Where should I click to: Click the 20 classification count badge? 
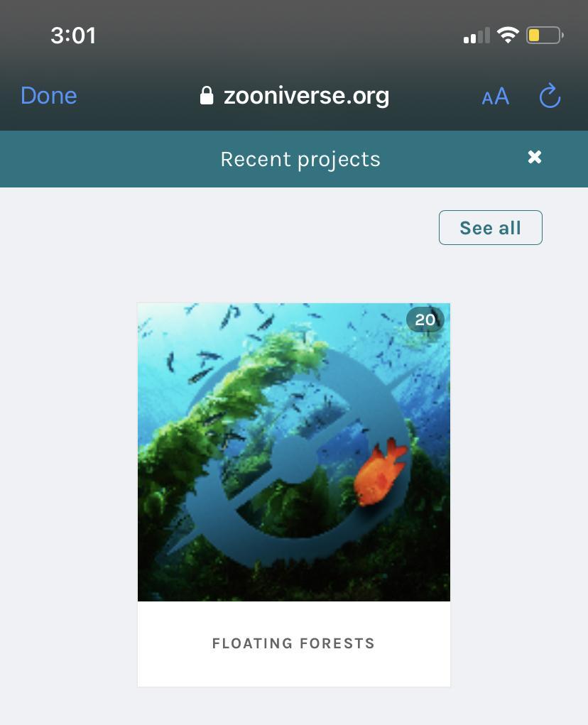click(425, 320)
